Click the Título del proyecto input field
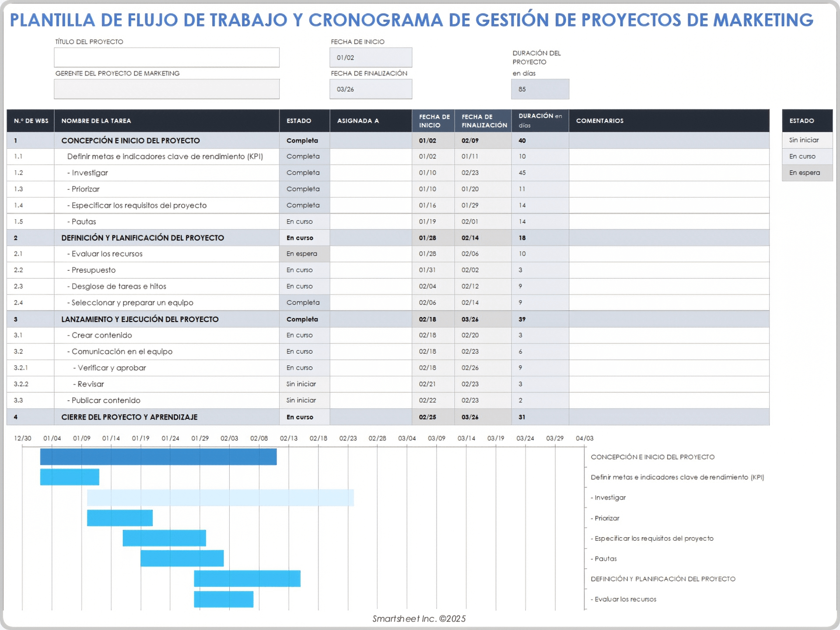Viewport: 840px width, 630px height. click(x=167, y=57)
